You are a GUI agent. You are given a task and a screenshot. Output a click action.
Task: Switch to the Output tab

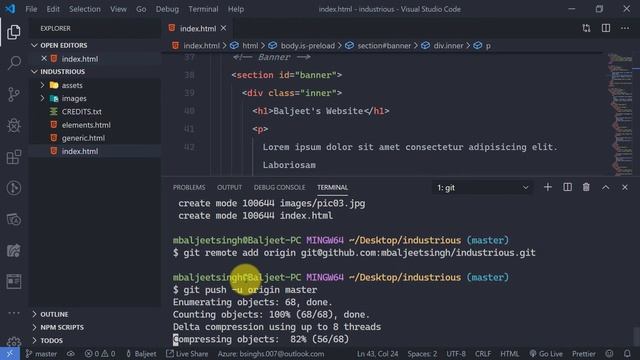pos(229,187)
